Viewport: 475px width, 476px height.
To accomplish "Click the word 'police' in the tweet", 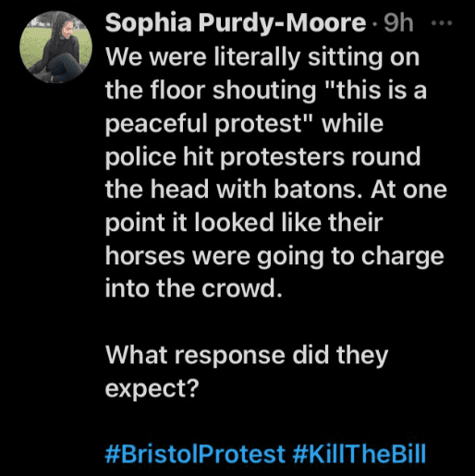I will coord(140,157).
